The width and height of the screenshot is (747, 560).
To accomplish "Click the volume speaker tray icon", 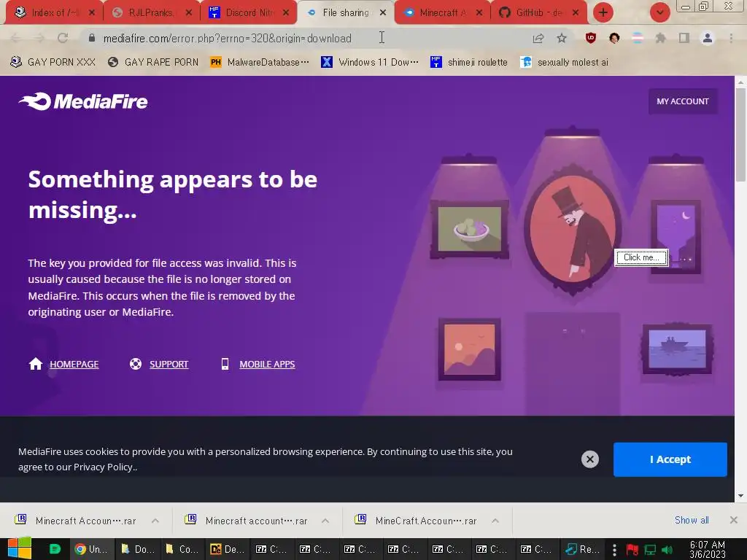I will pyautogui.click(x=667, y=550).
